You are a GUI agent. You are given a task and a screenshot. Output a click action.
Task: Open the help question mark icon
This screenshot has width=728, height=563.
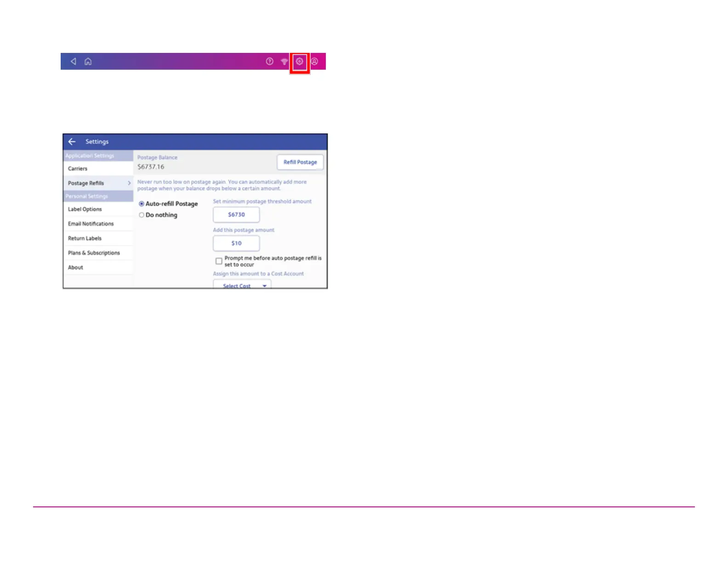click(x=270, y=61)
